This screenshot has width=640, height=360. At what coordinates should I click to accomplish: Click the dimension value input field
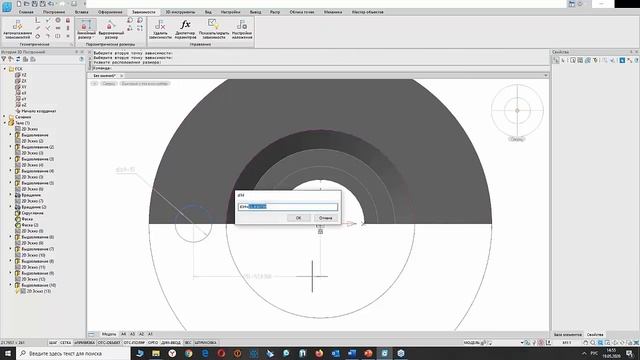288,207
